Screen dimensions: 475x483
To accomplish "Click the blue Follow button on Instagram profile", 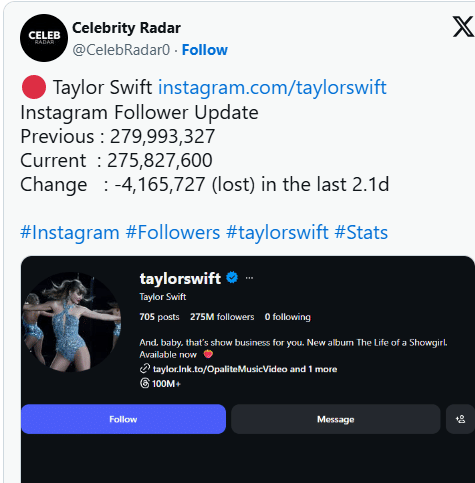I will (123, 419).
